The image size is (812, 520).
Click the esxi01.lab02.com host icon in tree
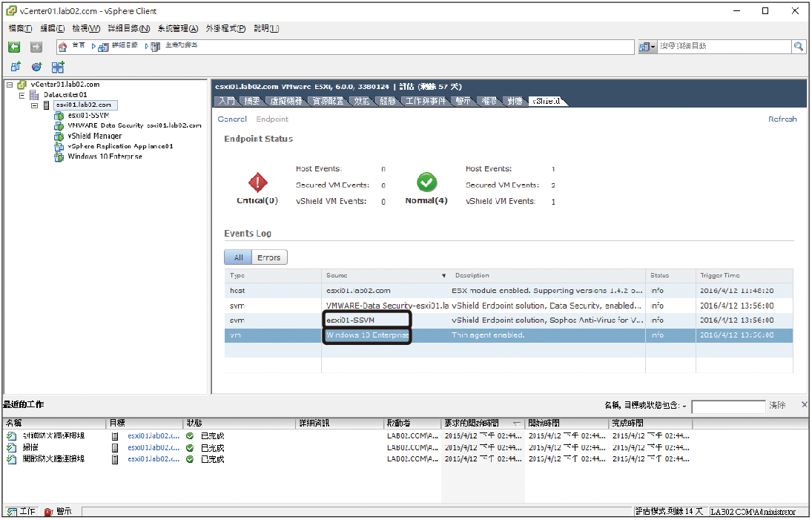pos(47,105)
